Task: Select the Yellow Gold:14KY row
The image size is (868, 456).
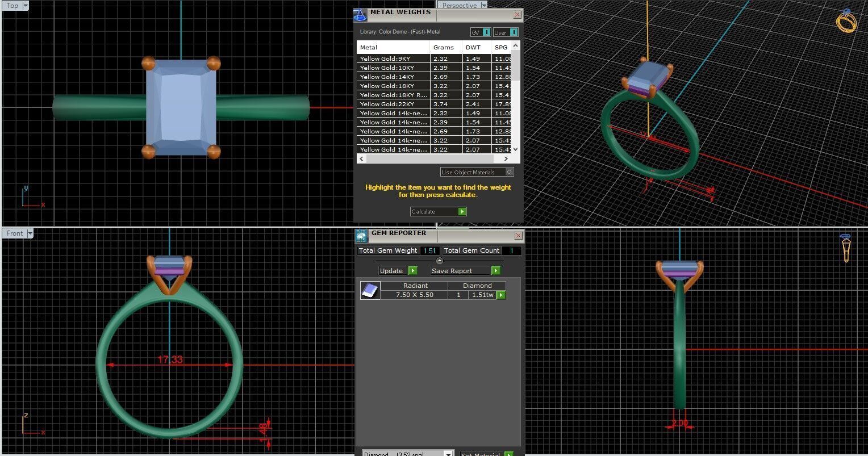Action: 434,77
